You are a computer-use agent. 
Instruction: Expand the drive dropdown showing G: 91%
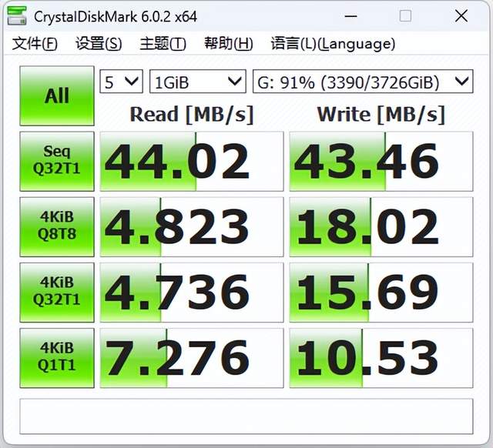[363, 82]
